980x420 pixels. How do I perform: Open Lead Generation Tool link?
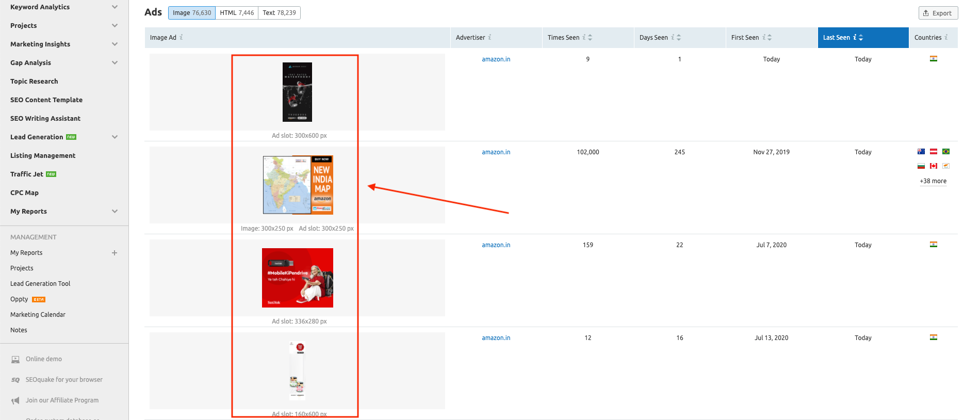(x=40, y=284)
